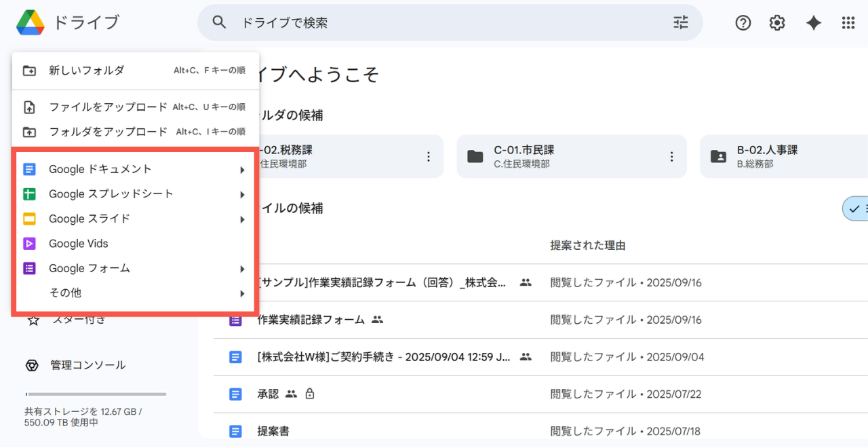Select 新しいフォルダ menu item
868x448 pixels.
pos(136,71)
